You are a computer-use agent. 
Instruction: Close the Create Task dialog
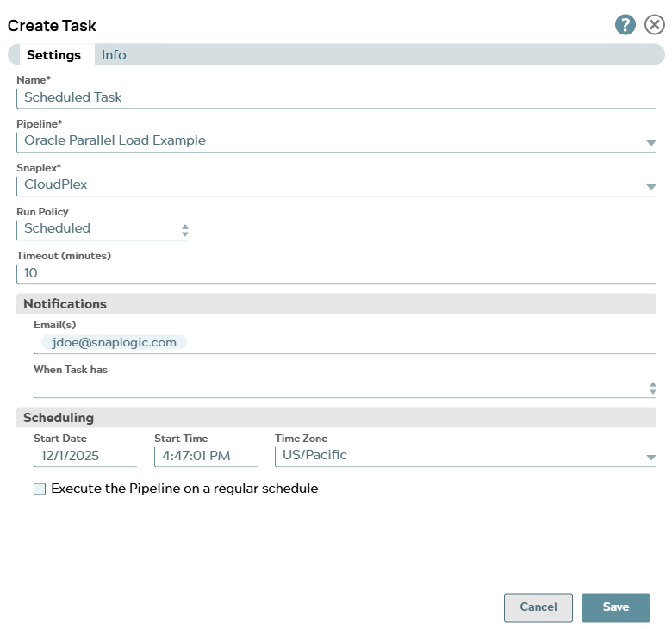655,25
